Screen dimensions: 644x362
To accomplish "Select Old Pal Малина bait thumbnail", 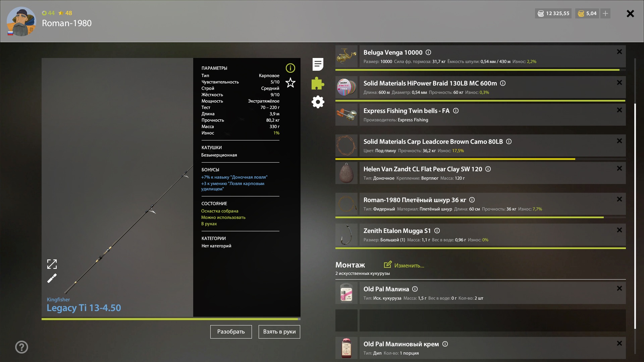I will (346, 293).
